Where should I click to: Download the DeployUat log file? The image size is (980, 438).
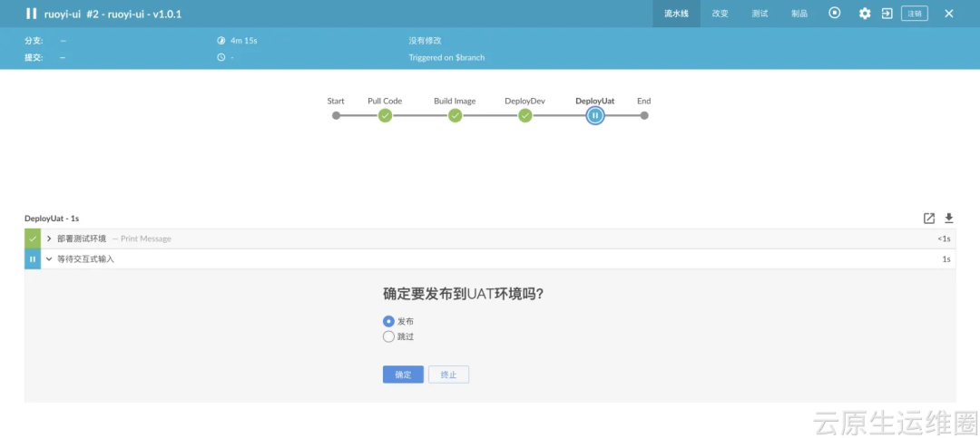[x=949, y=218]
